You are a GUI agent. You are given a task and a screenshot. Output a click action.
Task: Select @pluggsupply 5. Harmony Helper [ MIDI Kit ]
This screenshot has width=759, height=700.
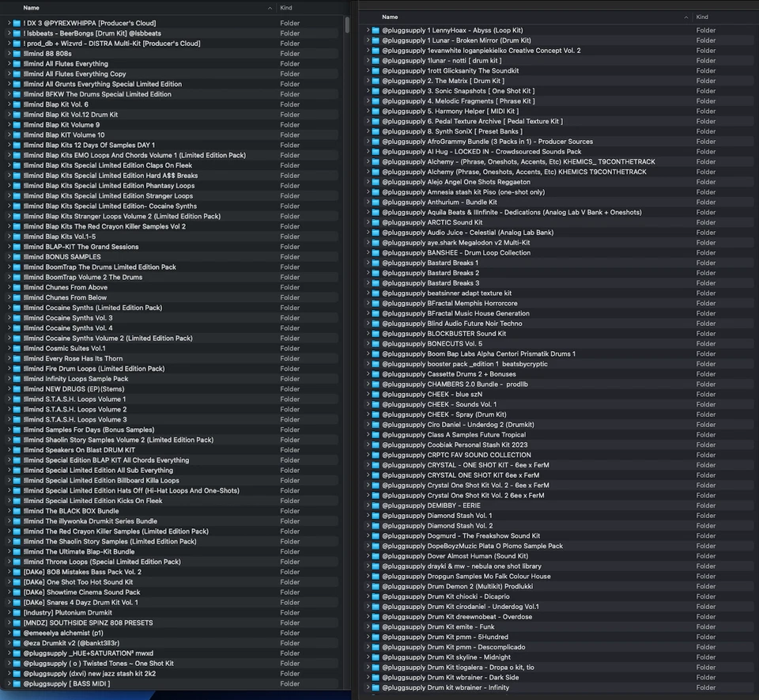pyautogui.click(x=559, y=112)
